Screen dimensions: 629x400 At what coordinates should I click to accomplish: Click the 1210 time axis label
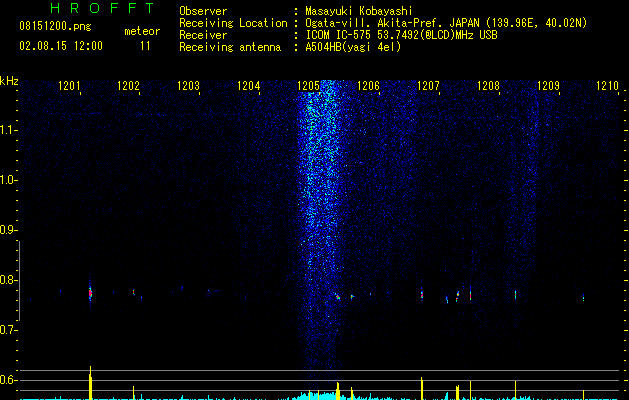pos(608,85)
